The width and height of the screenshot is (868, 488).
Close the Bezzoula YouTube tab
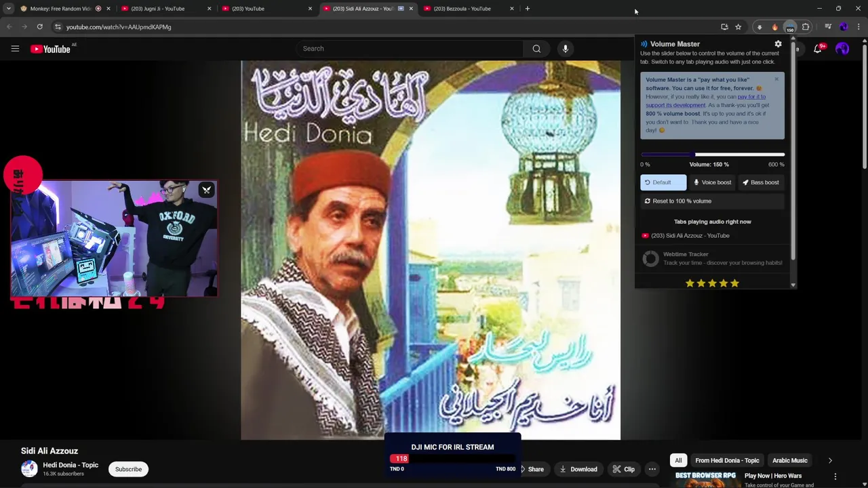[x=511, y=9]
